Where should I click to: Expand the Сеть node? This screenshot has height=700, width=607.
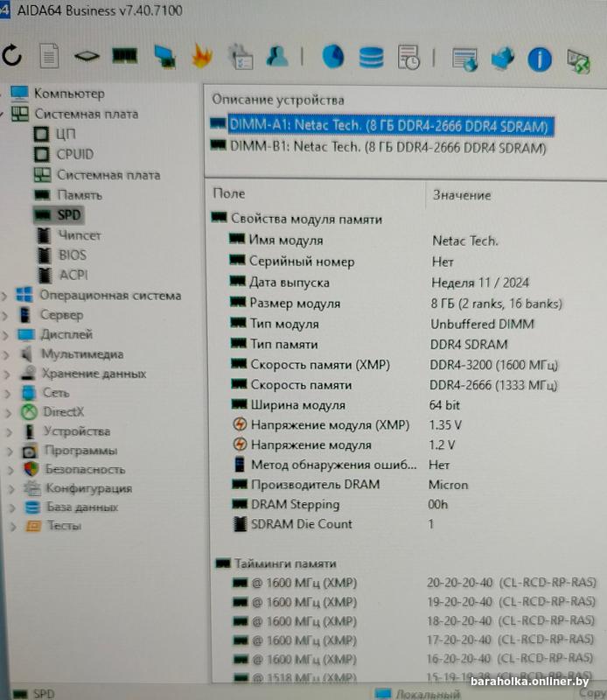pyautogui.click(x=7, y=393)
